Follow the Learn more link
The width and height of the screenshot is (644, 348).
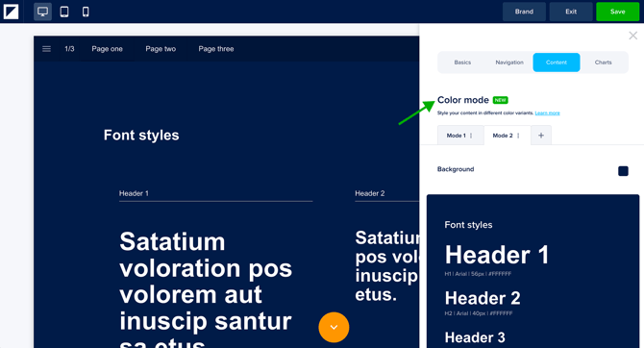547,113
